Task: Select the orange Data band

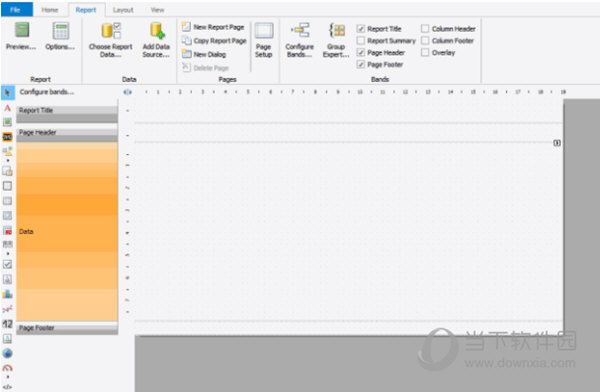Action: [67, 232]
